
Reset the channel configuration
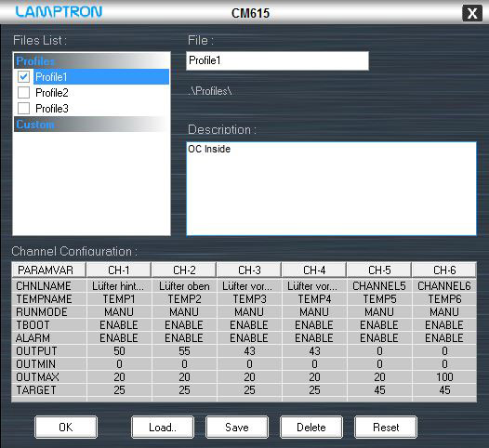pos(386,428)
